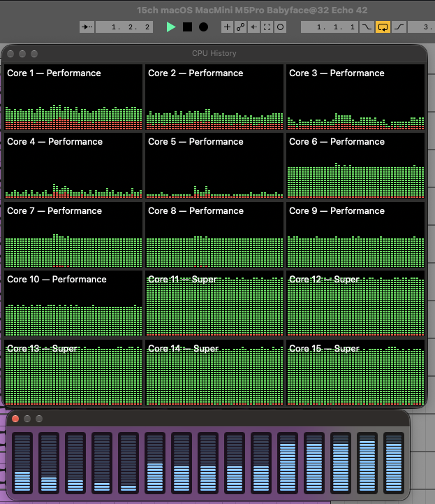Image resolution: width=435 pixels, height=504 pixels.
Task: Toggle the Punch-Out switch
Action: point(399,27)
